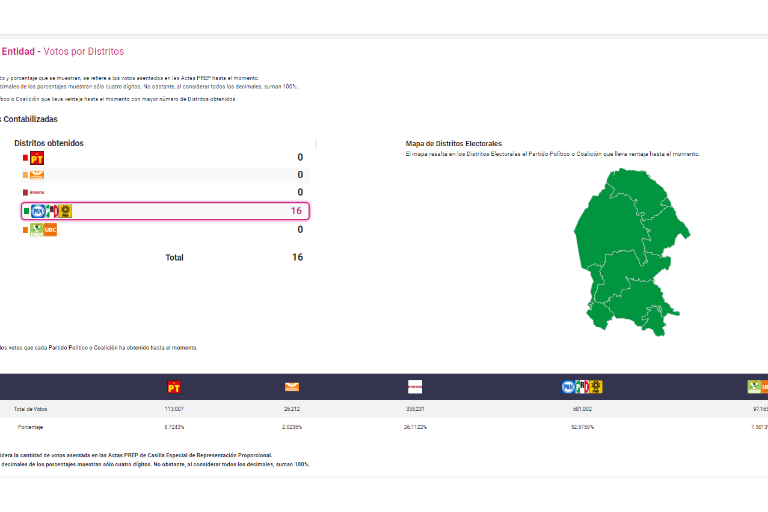Screen dimensions: 768x512
Task: Click the 'Porcentaje' row label in the table
Action: (x=32, y=427)
